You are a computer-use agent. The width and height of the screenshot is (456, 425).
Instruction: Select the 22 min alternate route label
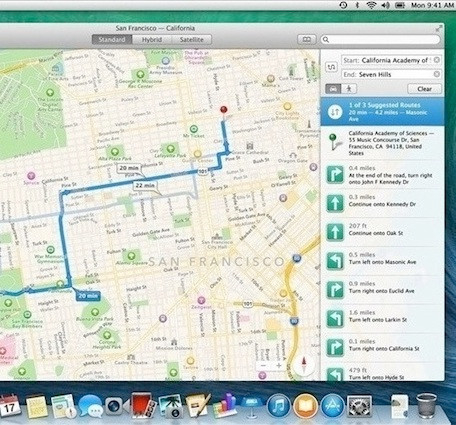tap(145, 185)
